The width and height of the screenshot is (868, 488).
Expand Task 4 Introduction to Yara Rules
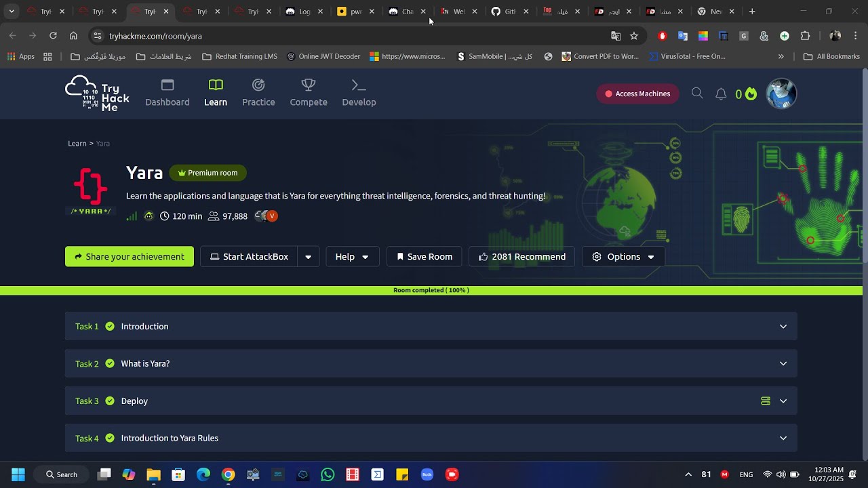(431, 439)
